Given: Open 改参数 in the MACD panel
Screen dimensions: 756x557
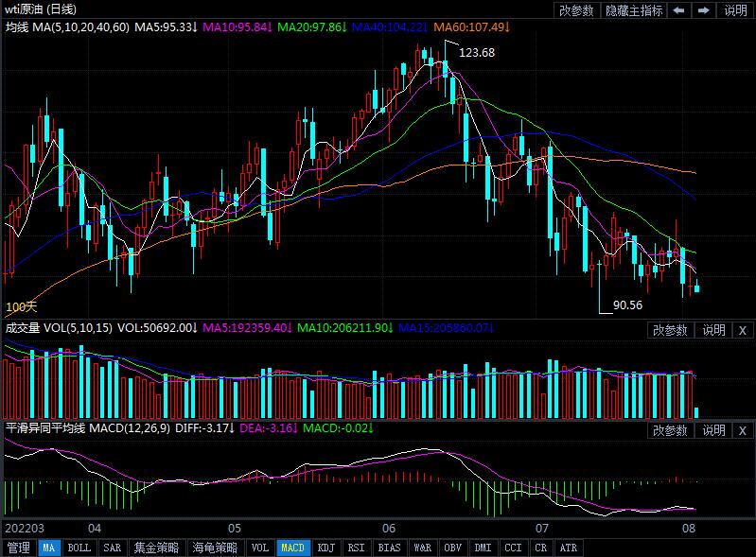Looking at the screenshot, I should click(670, 430).
